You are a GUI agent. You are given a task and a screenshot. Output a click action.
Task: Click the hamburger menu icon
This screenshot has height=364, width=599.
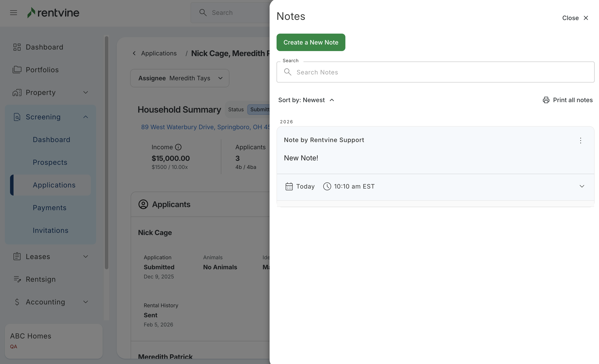click(x=14, y=13)
